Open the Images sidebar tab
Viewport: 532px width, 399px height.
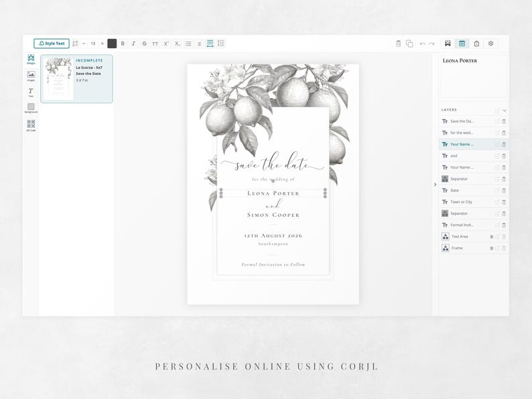click(x=31, y=76)
